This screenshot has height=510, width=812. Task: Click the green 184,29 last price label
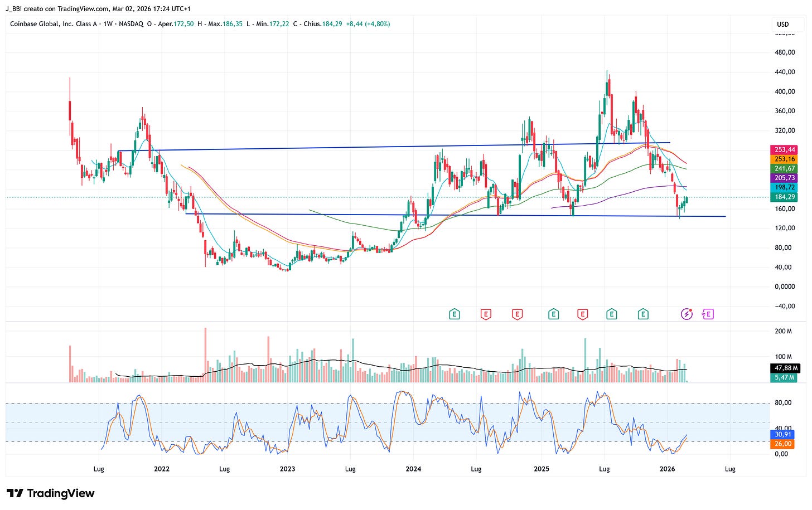[785, 197]
